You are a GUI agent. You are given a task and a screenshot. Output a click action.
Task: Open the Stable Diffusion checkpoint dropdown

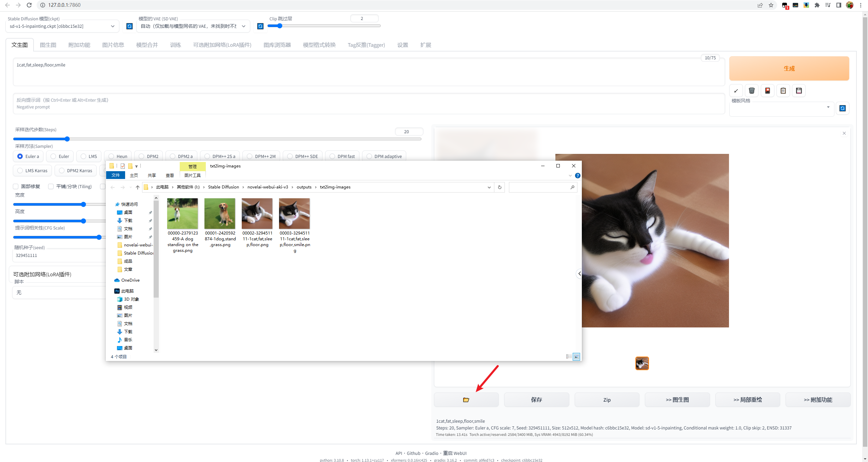62,26
